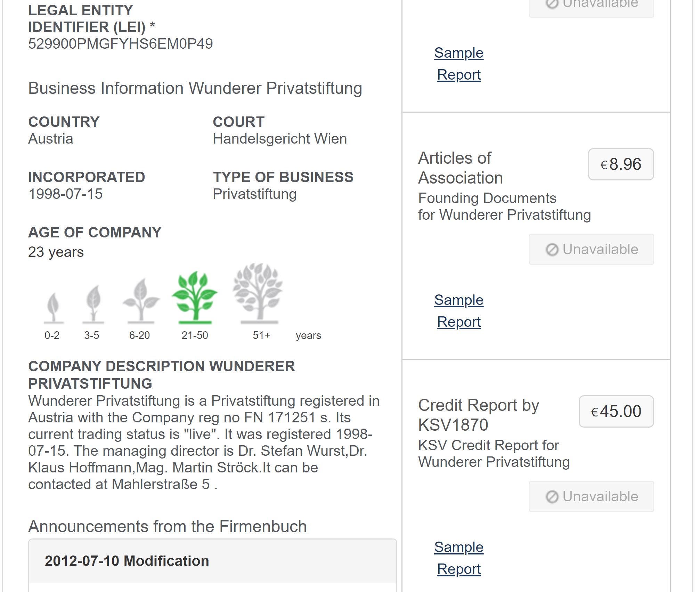Click the Unavailable button under Articles of Association
This screenshot has width=700, height=592.
(591, 249)
